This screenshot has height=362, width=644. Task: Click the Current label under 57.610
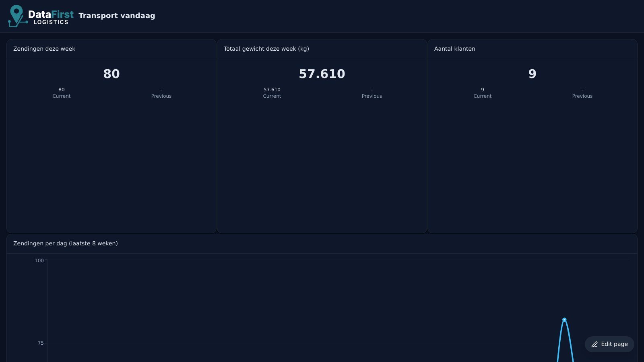coord(272,96)
